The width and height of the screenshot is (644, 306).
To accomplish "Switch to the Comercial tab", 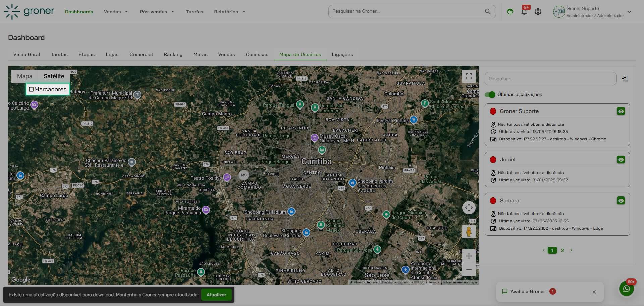I will 141,54.
